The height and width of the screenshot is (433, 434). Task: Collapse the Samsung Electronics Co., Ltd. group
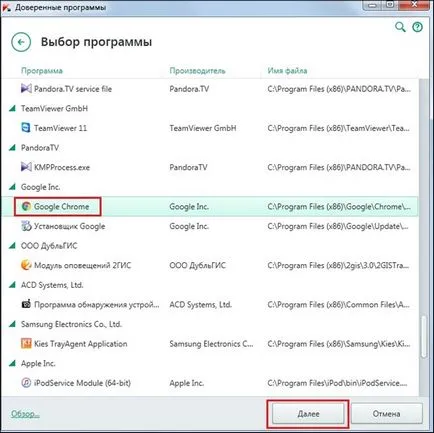(12, 324)
